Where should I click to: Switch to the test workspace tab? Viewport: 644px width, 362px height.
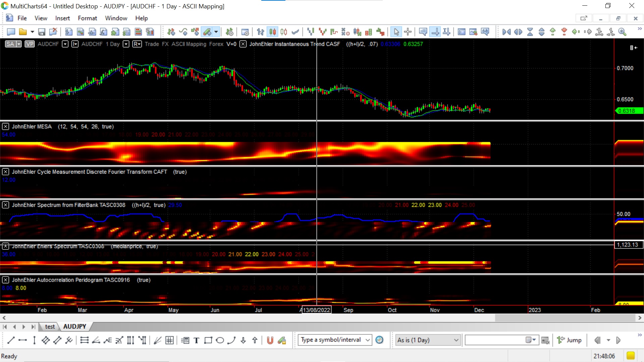(50, 326)
